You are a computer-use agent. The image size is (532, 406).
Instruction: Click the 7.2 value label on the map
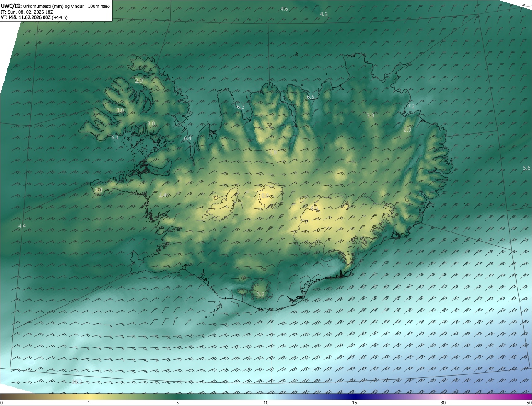pos(411,107)
